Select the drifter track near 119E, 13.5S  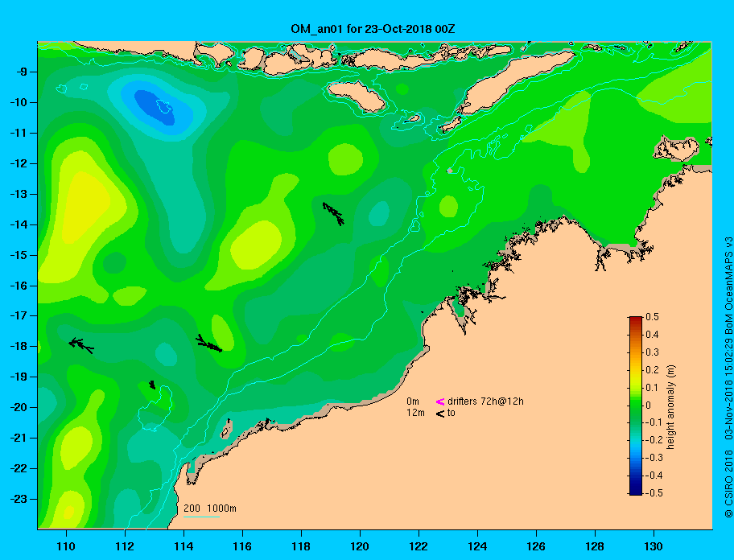tap(333, 214)
